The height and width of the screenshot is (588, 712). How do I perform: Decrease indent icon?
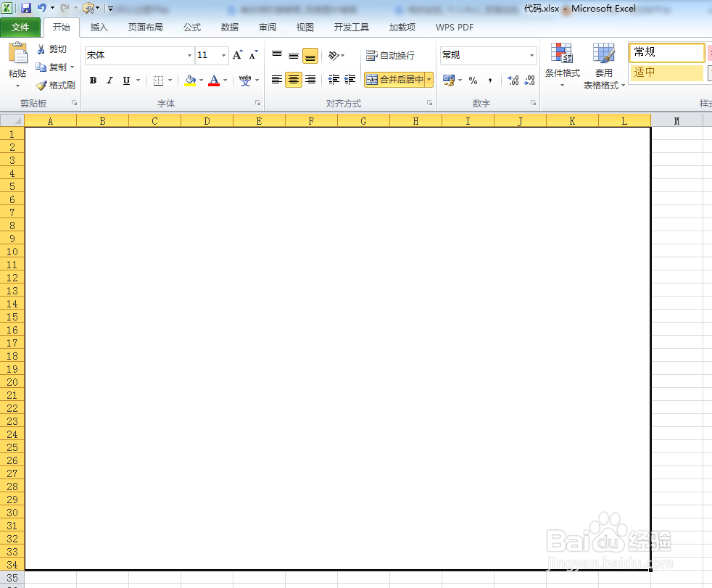tap(334, 80)
